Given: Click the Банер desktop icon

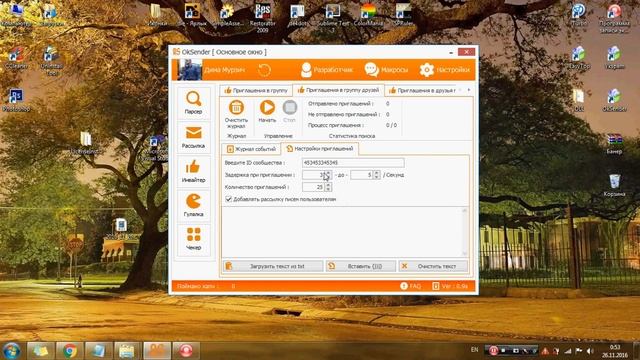Looking at the screenshot, I should (614, 143).
